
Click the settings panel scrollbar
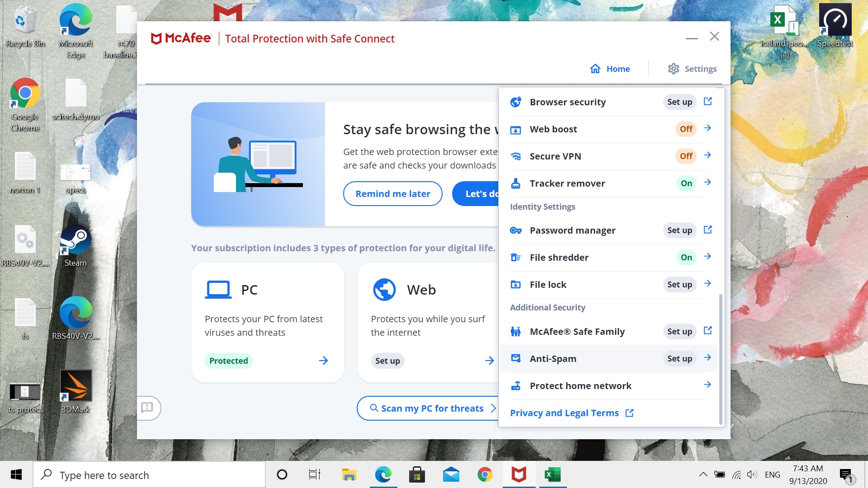pyautogui.click(x=721, y=359)
